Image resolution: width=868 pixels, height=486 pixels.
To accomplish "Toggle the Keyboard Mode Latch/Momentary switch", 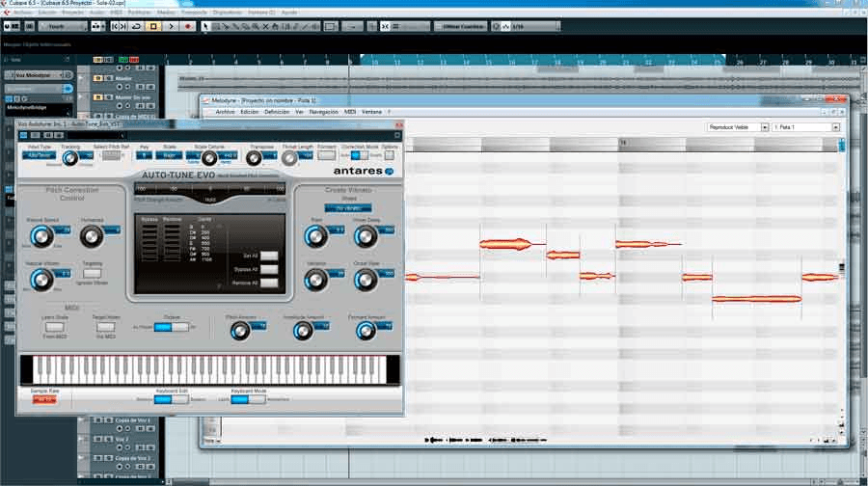I will click(x=248, y=399).
